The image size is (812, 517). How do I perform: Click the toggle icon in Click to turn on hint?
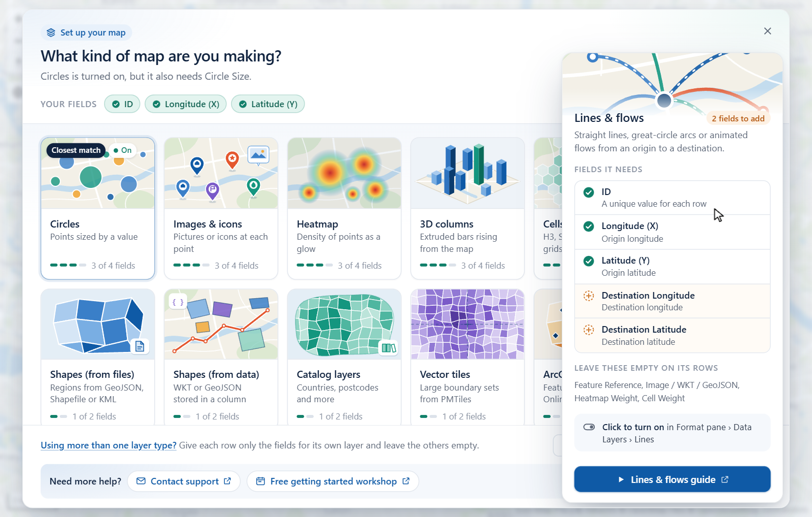[589, 427]
